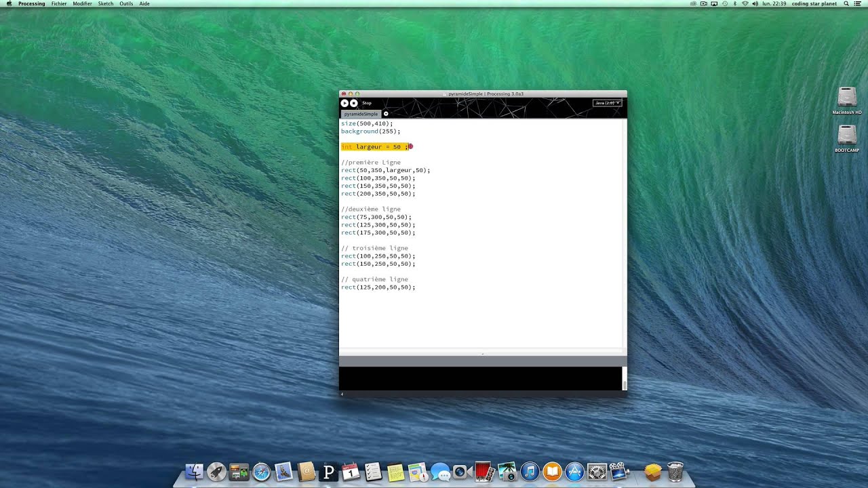Screen dimensions: 868x488
Task: Click the divider handle above the console
Action: click(483, 354)
